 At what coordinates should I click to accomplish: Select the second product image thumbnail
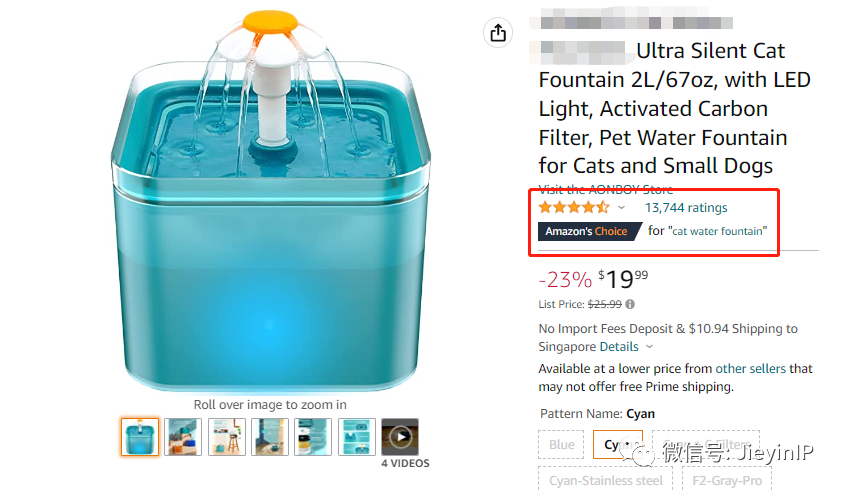pyautogui.click(x=183, y=437)
